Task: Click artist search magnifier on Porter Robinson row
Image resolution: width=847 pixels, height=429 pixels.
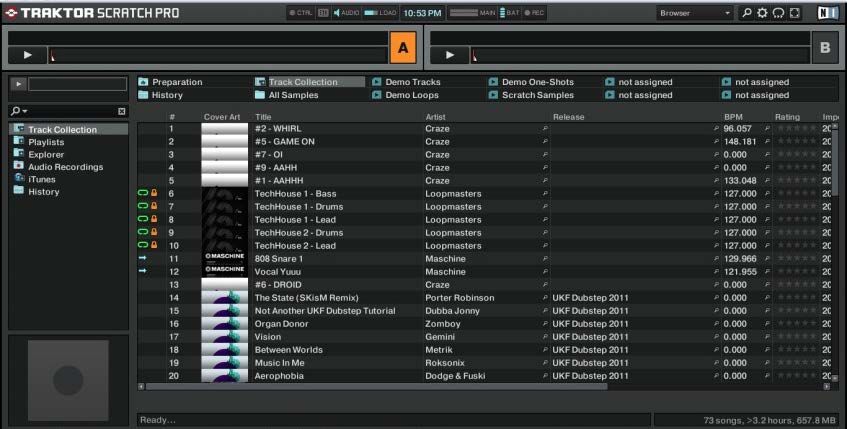Action: point(545,298)
